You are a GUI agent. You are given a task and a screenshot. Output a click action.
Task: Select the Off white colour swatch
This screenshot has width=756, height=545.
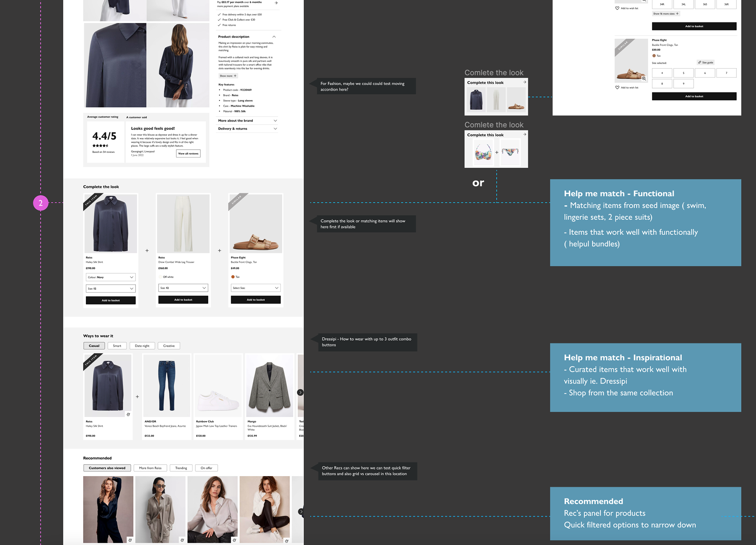point(160,277)
